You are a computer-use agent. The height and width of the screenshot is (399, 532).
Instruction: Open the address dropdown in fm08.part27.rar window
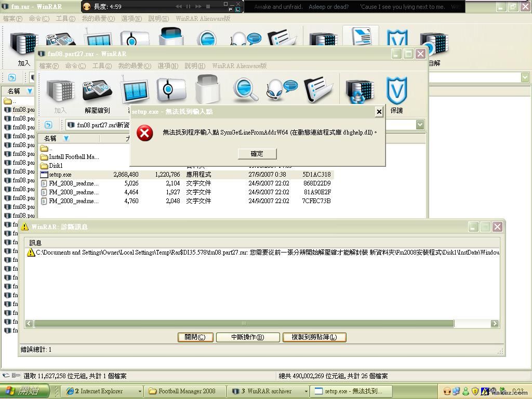[420, 125]
